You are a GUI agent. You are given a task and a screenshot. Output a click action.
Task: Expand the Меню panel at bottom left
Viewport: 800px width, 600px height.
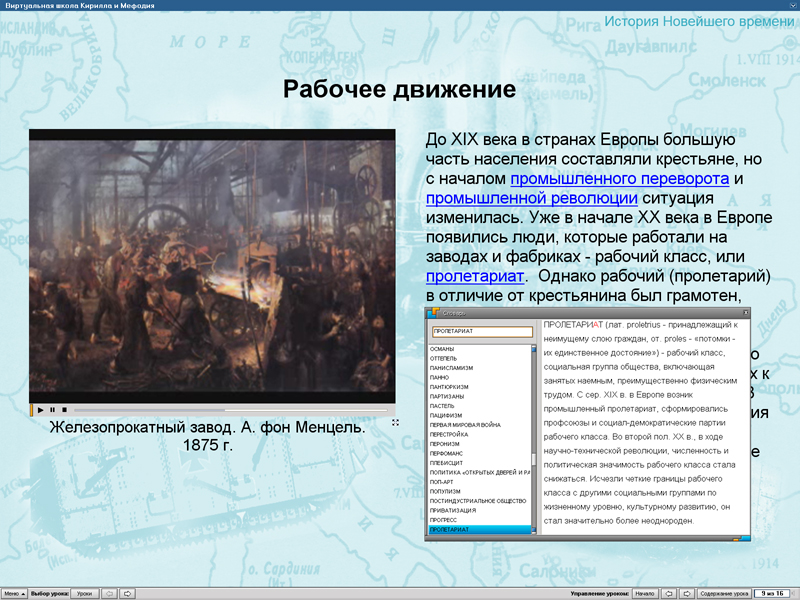(x=13, y=592)
